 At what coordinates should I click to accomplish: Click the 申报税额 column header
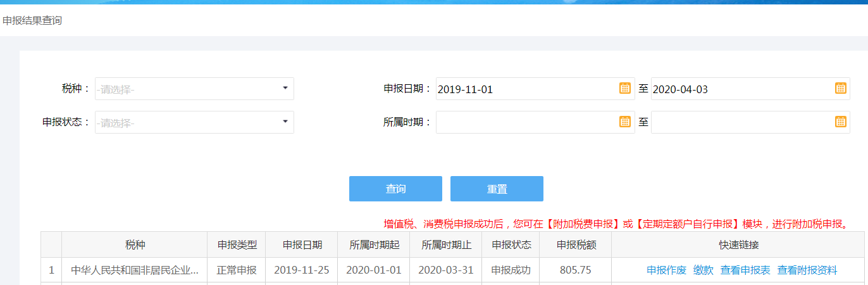point(576,244)
